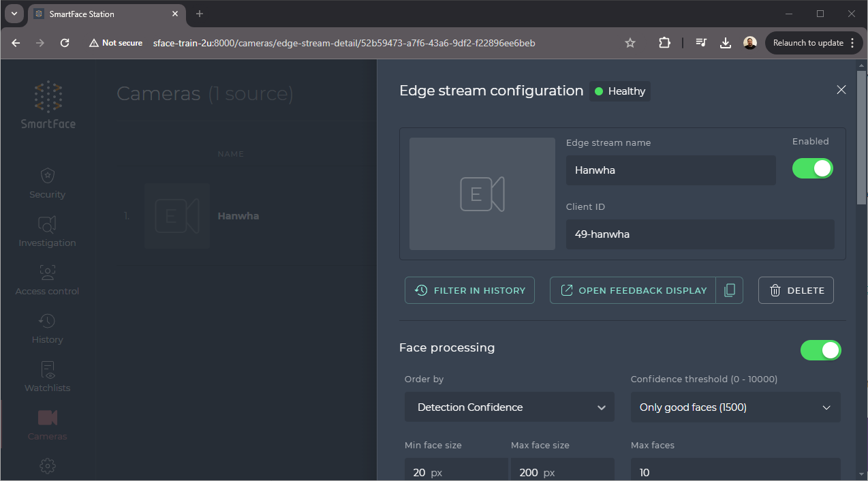Open the browser Downloads icon
This screenshot has width=868, height=481.
point(726,43)
